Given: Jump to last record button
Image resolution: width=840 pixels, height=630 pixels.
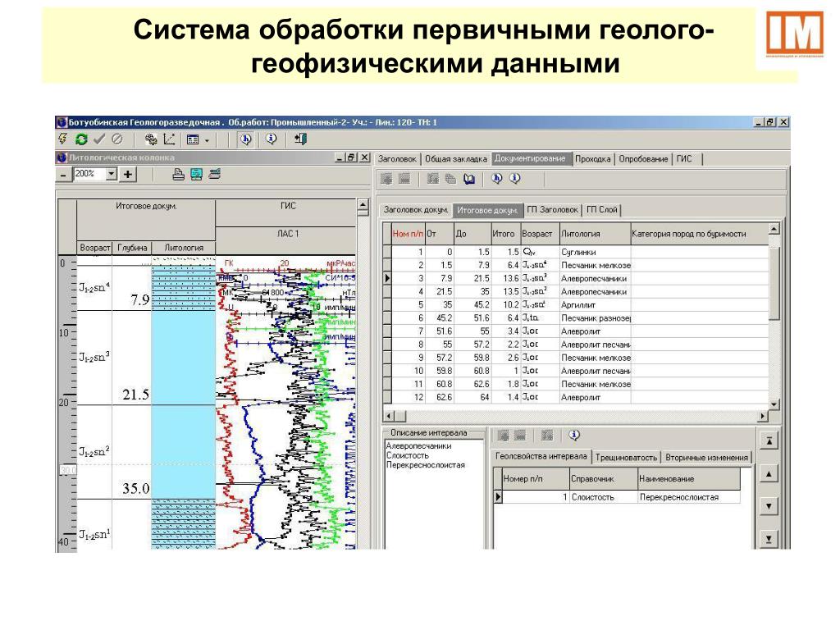Looking at the screenshot, I should [769, 538].
